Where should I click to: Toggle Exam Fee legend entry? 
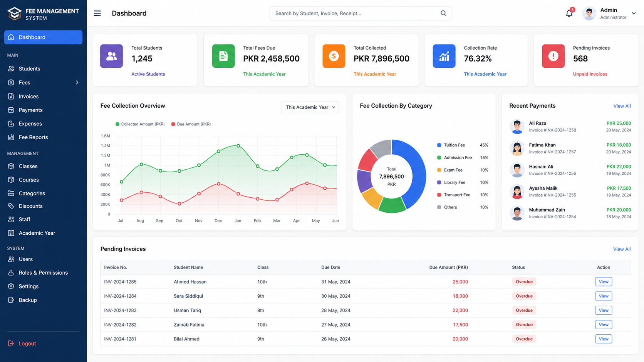click(450, 170)
